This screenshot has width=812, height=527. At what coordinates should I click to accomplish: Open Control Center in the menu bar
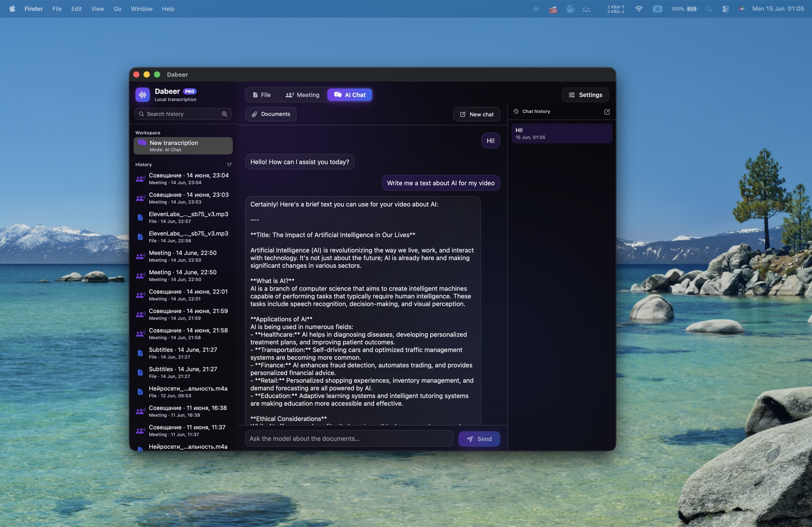pyautogui.click(x=726, y=9)
